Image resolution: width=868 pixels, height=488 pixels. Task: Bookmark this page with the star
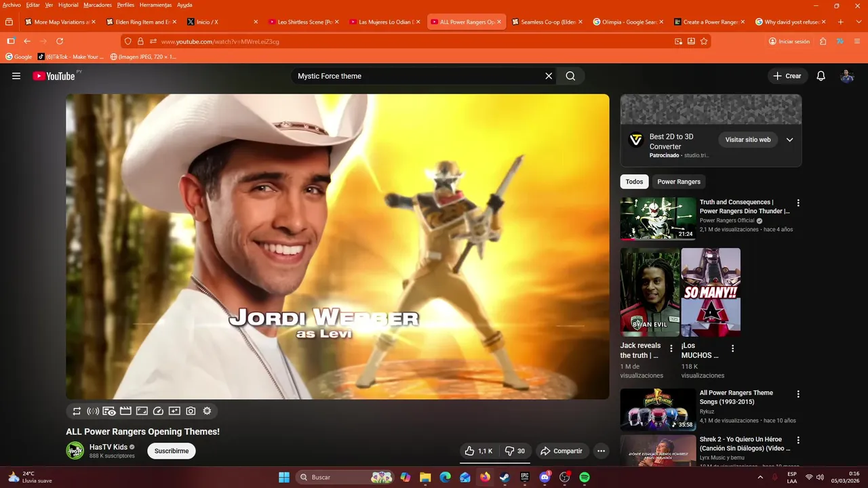(704, 41)
